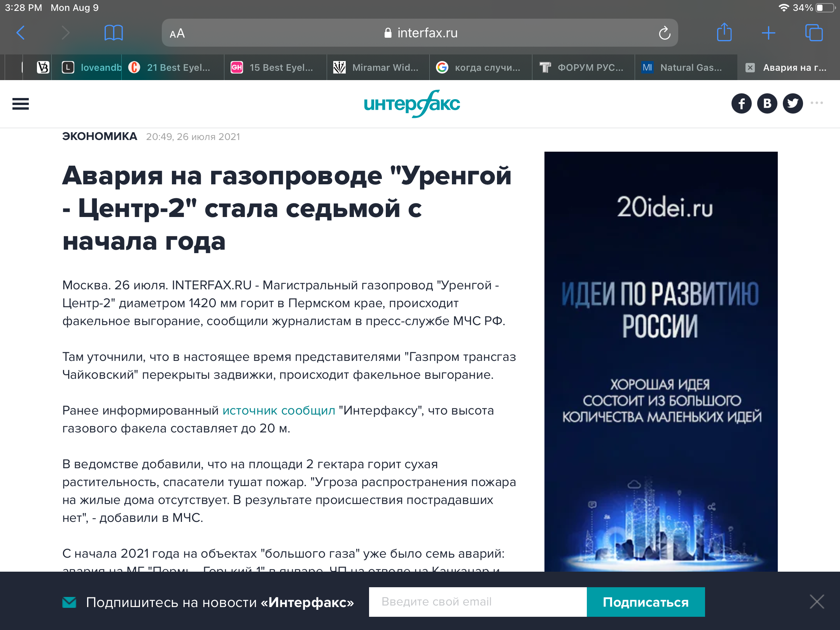Image resolution: width=840 pixels, height=630 pixels.
Task: Open the Safari bookmarks book icon
Action: click(x=114, y=33)
